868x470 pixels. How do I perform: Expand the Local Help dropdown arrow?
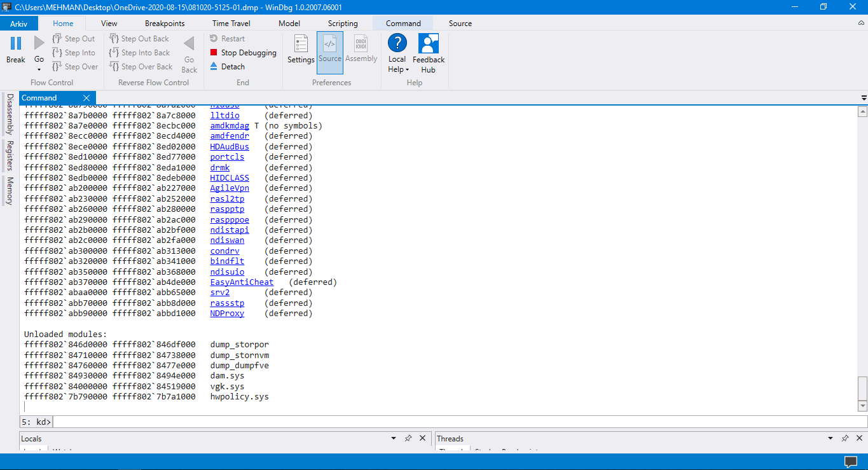click(x=407, y=70)
